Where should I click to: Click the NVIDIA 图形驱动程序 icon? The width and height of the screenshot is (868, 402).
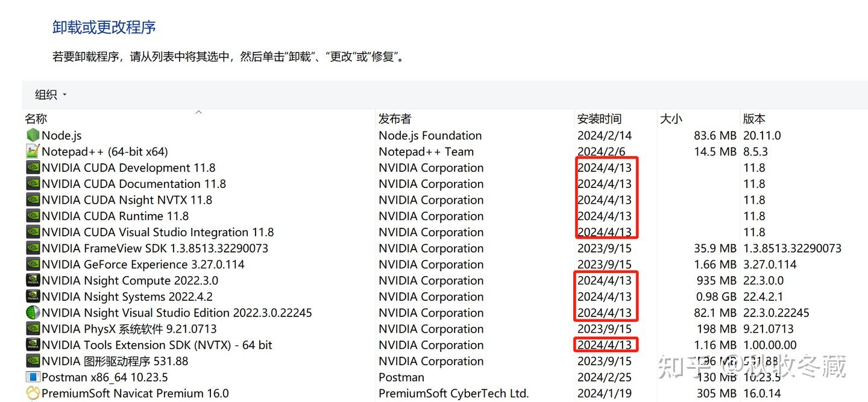pos(33,360)
